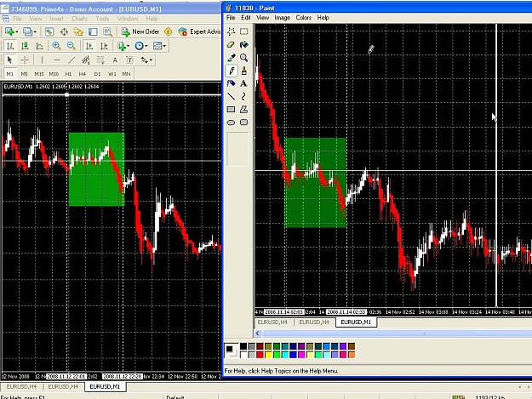The image size is (532, 399).
Task: Choose the Ellipse tool in Paint
Action: pos(231,123)
